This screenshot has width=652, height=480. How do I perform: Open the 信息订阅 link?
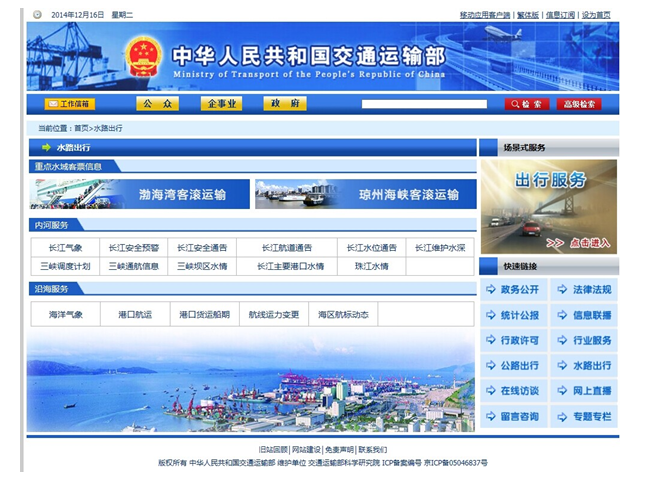tap(560, 15)
